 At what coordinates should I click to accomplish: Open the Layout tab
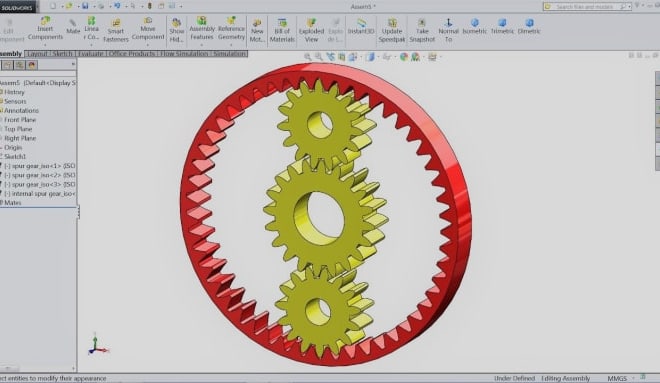37,54
